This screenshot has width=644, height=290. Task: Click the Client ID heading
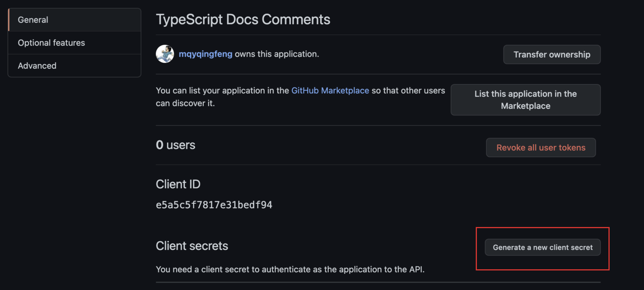point(178,184)
